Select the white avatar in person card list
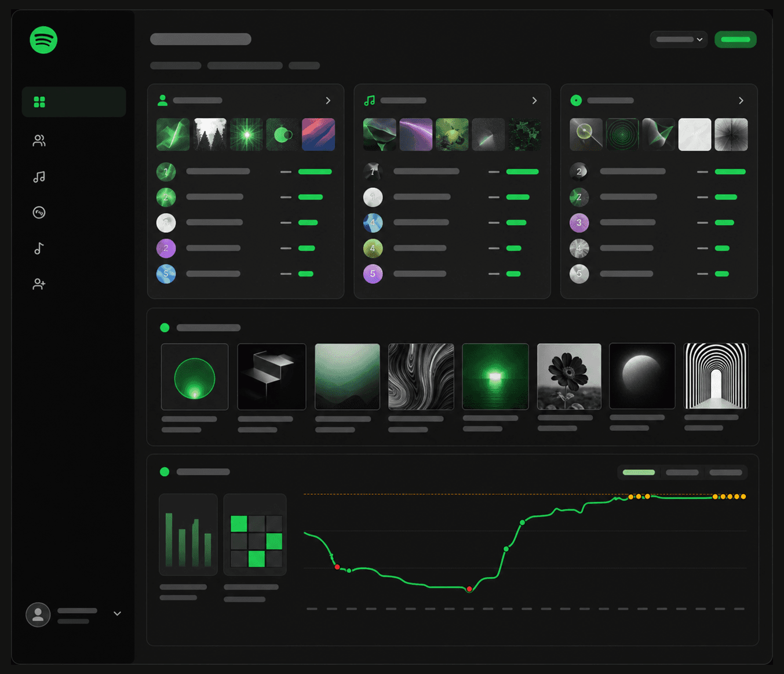Image resolution: width=784 pixels, height=674 pixels. 166,223
